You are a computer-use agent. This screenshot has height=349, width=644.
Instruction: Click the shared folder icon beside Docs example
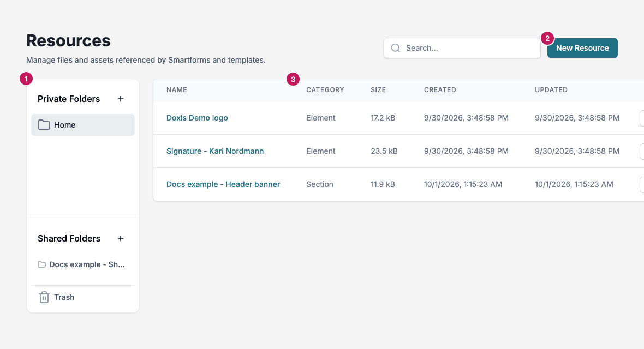tap(42, 264)
